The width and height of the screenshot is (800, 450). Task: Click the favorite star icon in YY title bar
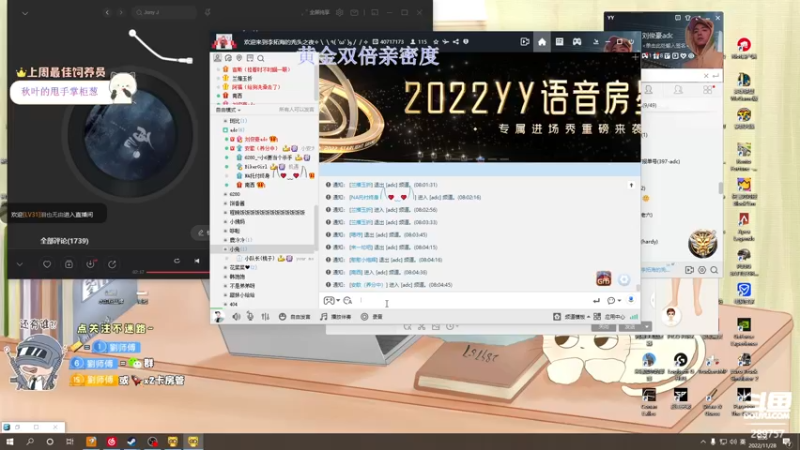[x=436, y=42]
